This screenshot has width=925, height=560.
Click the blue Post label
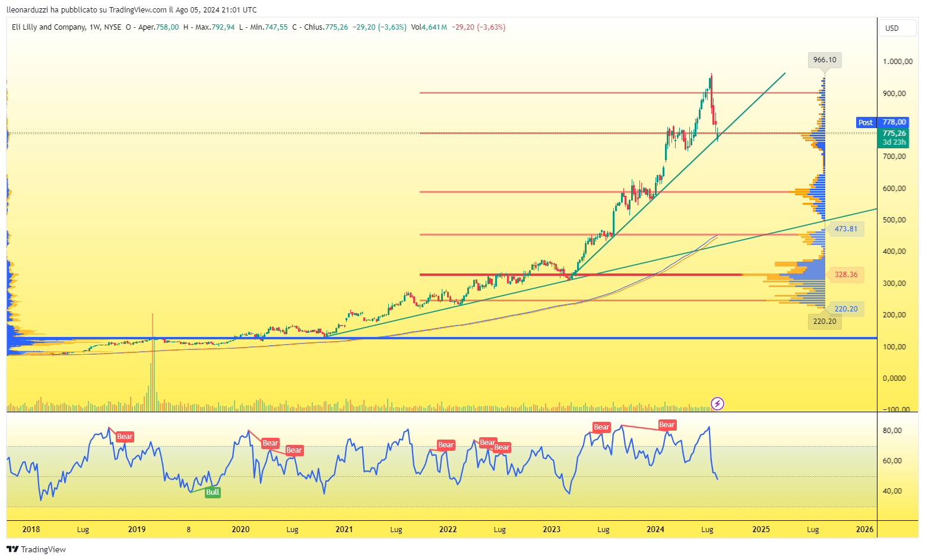pyautogui.click(x=866, y=122)
